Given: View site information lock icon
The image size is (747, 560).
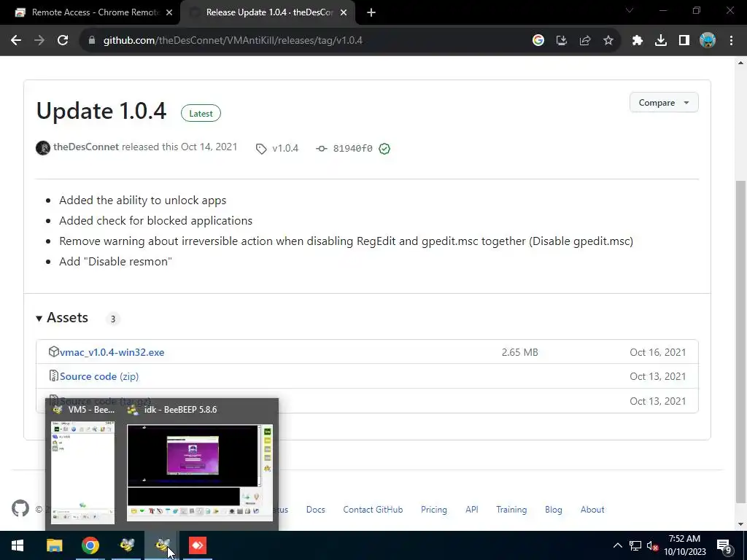Looking at the screenshot, I should click(92, 41).
